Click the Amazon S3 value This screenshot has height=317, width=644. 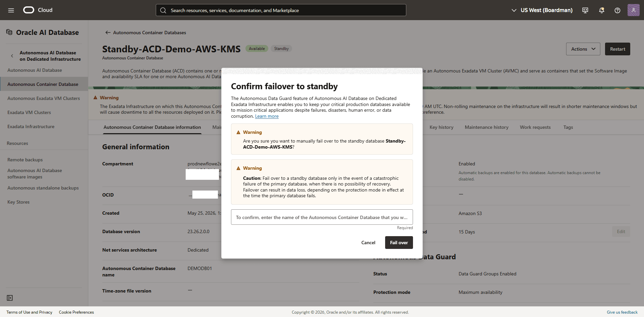click(x=470, y=213)
